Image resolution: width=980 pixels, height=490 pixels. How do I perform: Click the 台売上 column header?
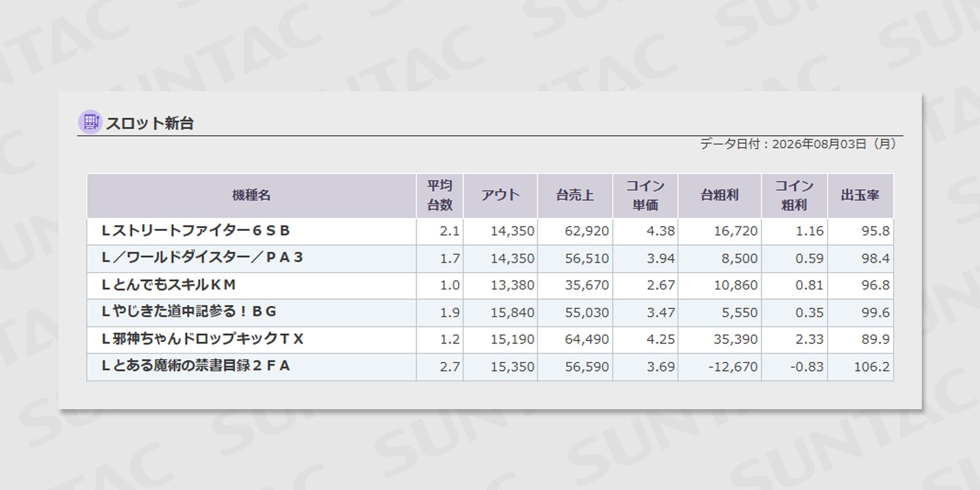(575, 195)
